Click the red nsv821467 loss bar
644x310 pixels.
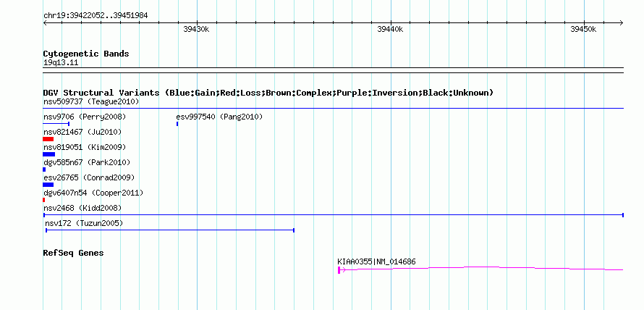[x=48, y=139]
